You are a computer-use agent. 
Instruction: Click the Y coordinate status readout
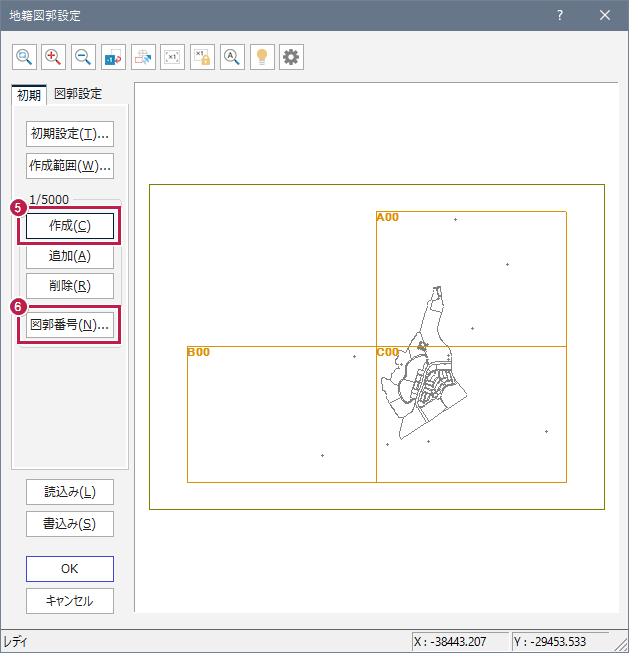[x=560, y=641]
